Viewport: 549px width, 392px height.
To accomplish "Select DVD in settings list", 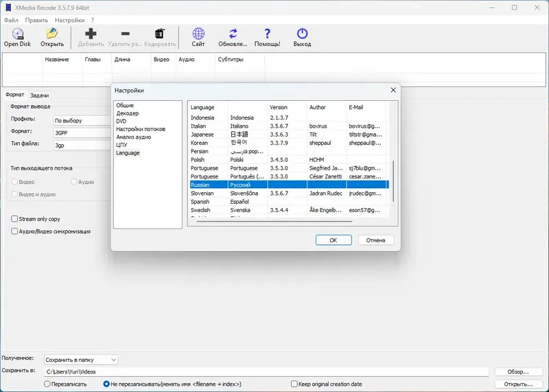I will 121,122.
